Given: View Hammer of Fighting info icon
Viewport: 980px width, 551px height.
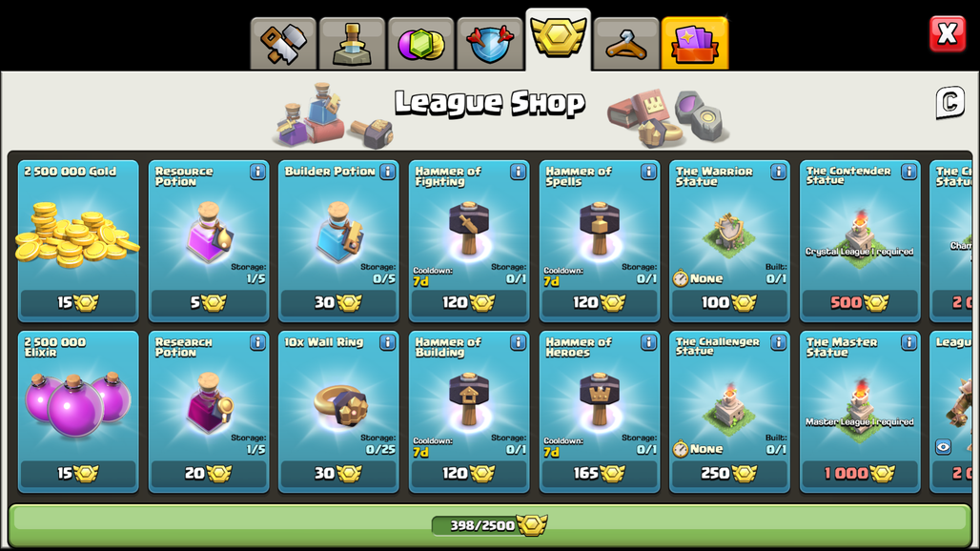Looking at the screenshot, I should pyautogui.click(x=518, y=172).
